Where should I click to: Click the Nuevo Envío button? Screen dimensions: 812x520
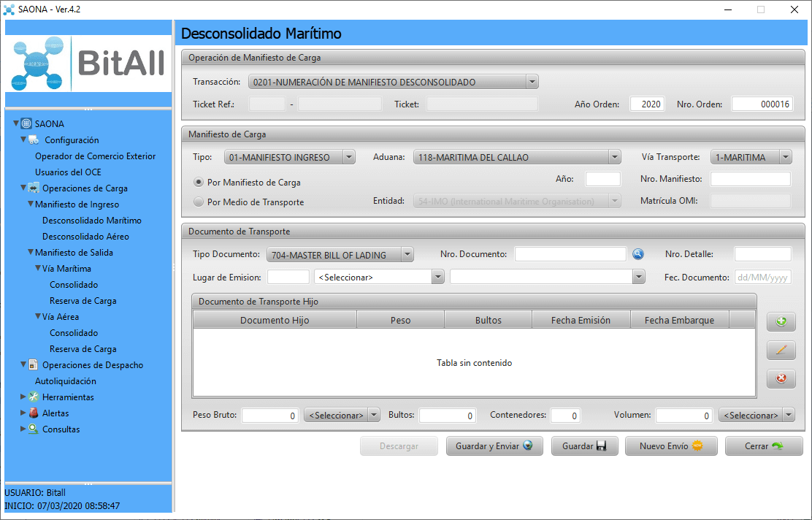point(670,446)
